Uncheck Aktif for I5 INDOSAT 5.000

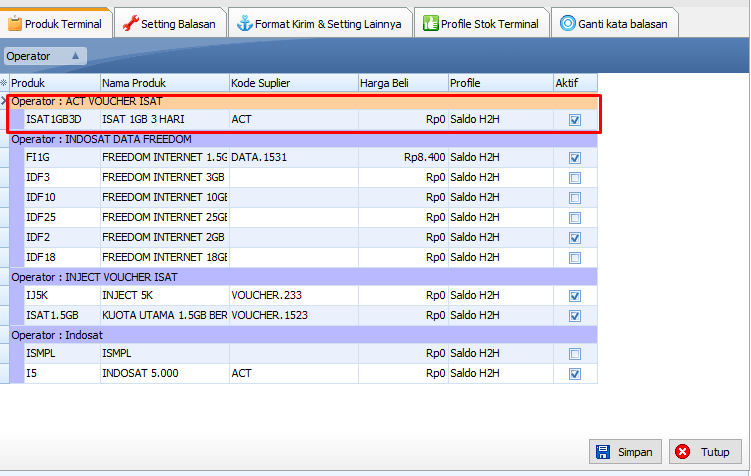coord(575,374)
